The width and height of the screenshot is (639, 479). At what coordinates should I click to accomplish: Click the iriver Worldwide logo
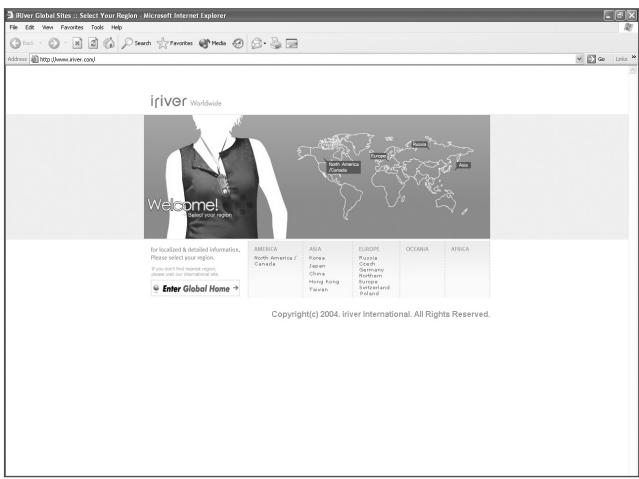(186, 101)
